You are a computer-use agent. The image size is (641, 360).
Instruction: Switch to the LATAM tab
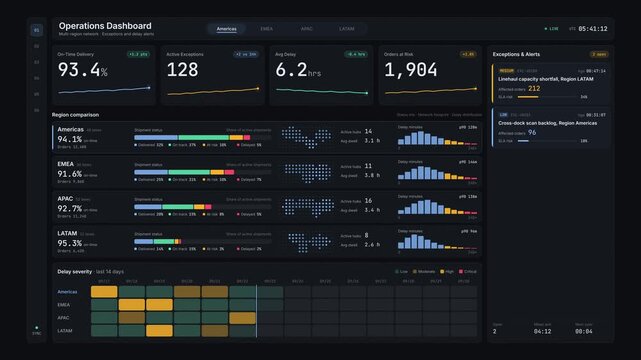coord(347,29)
